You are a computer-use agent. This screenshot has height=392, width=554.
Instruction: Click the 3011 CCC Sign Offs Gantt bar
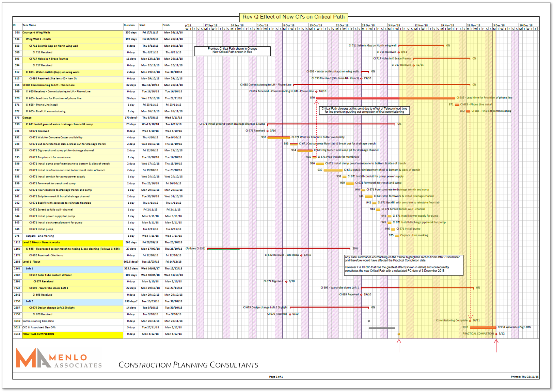(x=483, y=327)
